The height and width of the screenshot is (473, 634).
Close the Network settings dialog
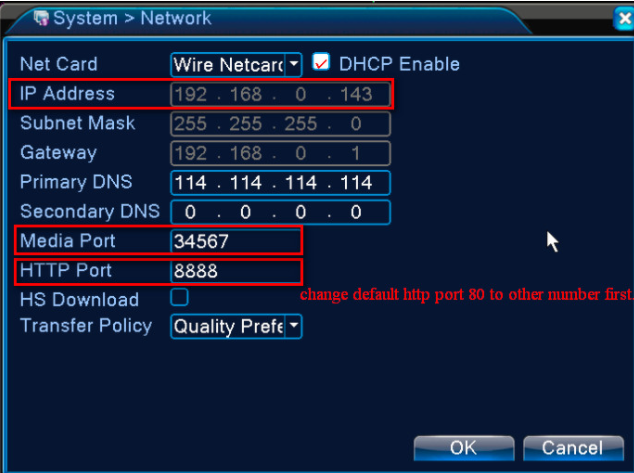coord(623,18)
